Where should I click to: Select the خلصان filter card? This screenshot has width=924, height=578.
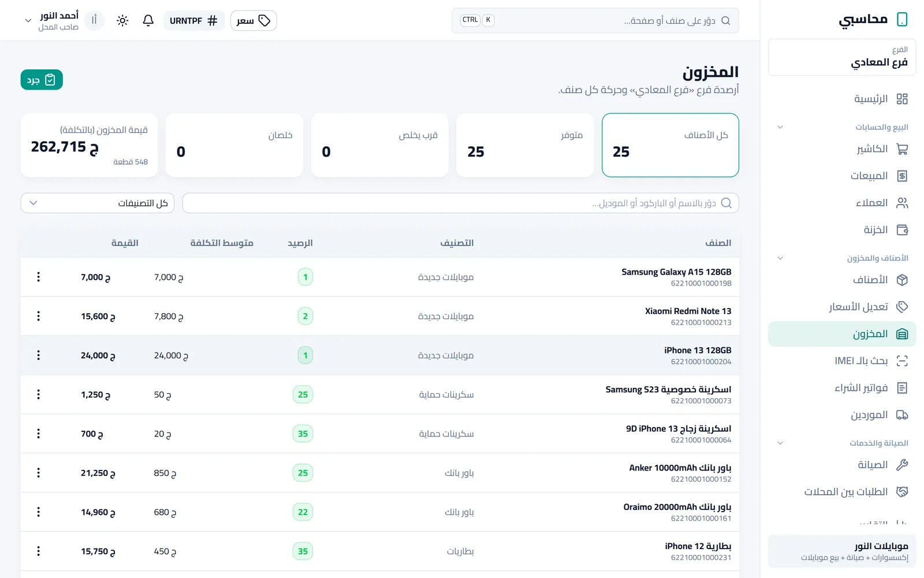[x=234, y=145]
